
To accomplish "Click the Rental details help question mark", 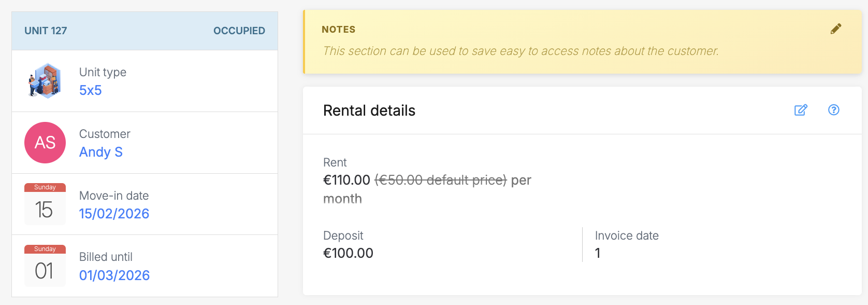I will coord(834,110).
